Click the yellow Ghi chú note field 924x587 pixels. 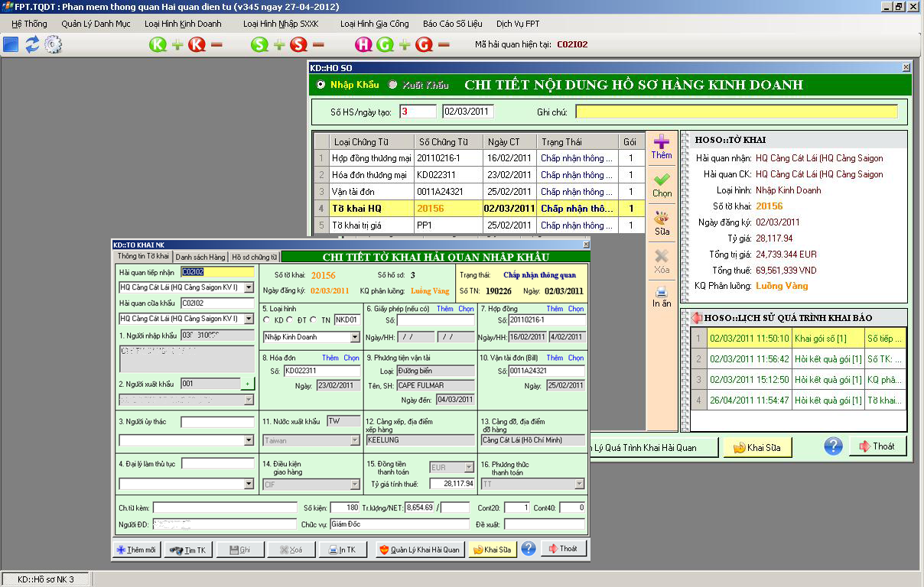click(736, 112)
